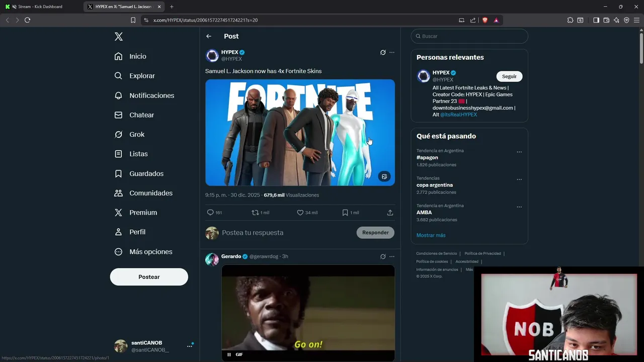Image resolution: width=644 pixels, height=362 pixels.
Task: Share the HYPEX post
Action: pyautogui.click(x=390, y=213)
